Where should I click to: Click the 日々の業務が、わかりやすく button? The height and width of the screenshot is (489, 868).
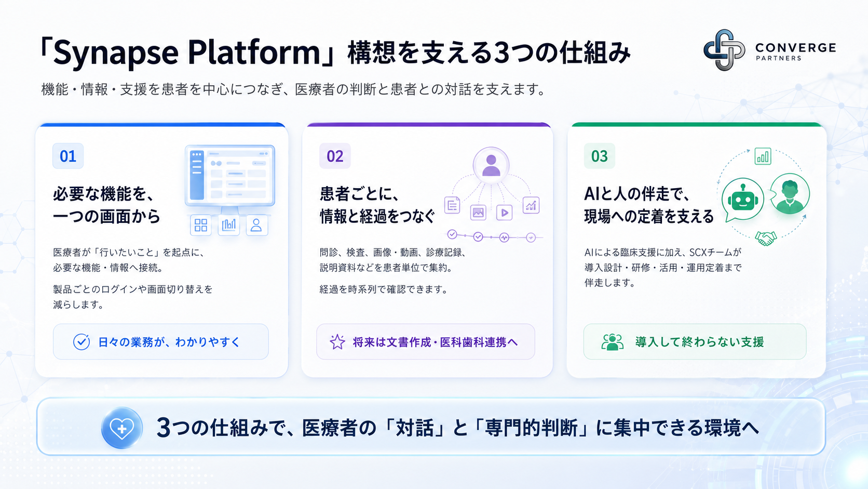(x=161, y=342)
